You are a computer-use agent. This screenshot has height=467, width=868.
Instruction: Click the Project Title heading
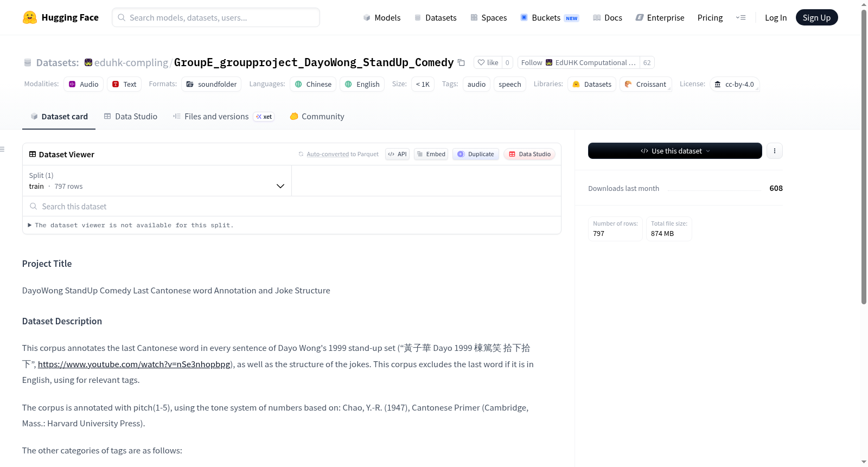pos(47,264)
